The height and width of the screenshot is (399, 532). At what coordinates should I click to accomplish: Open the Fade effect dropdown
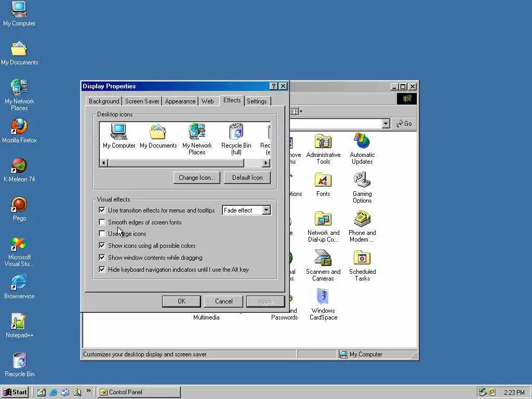pos(267,210)
